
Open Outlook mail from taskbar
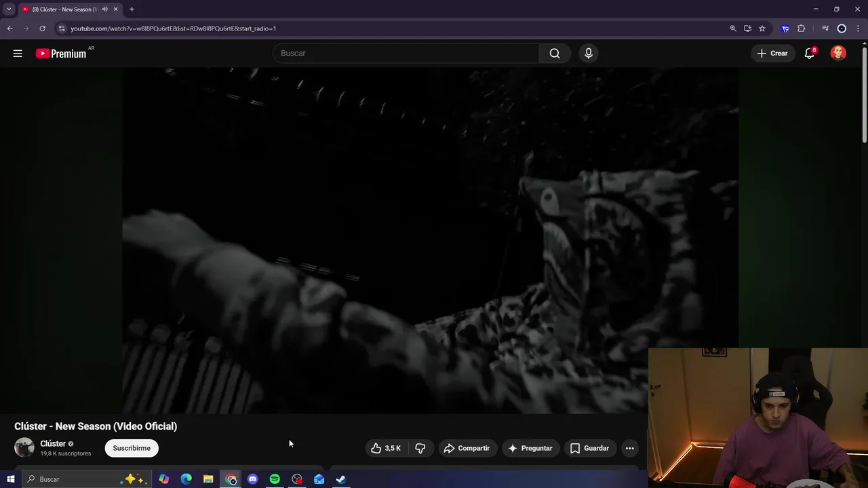click(x=319, y=479)
